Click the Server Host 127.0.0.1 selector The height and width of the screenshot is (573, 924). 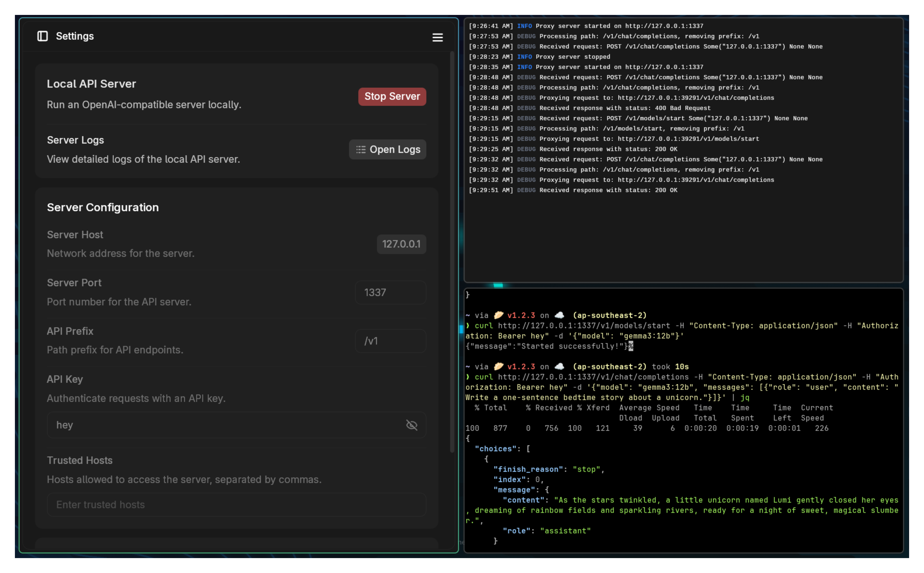pyautogui.click(x=401, y=244)
